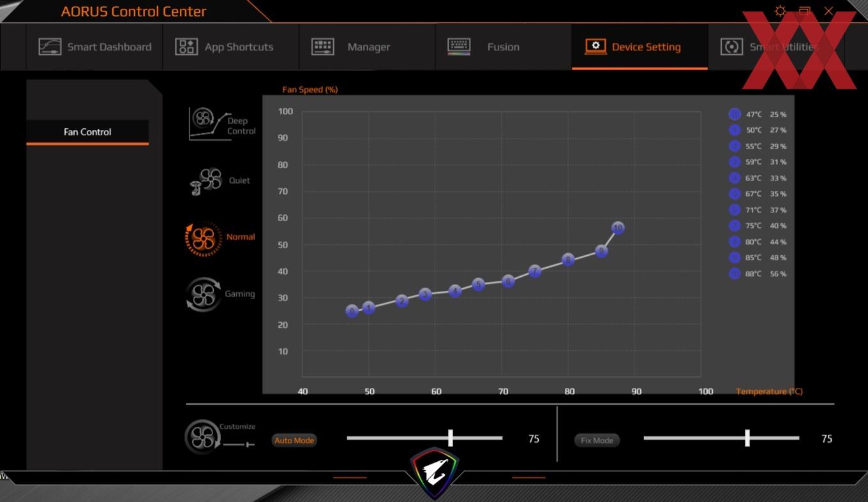Select curve point 0 on graph
This screenshot has height=502, width=868.
(x=352, y=311)
